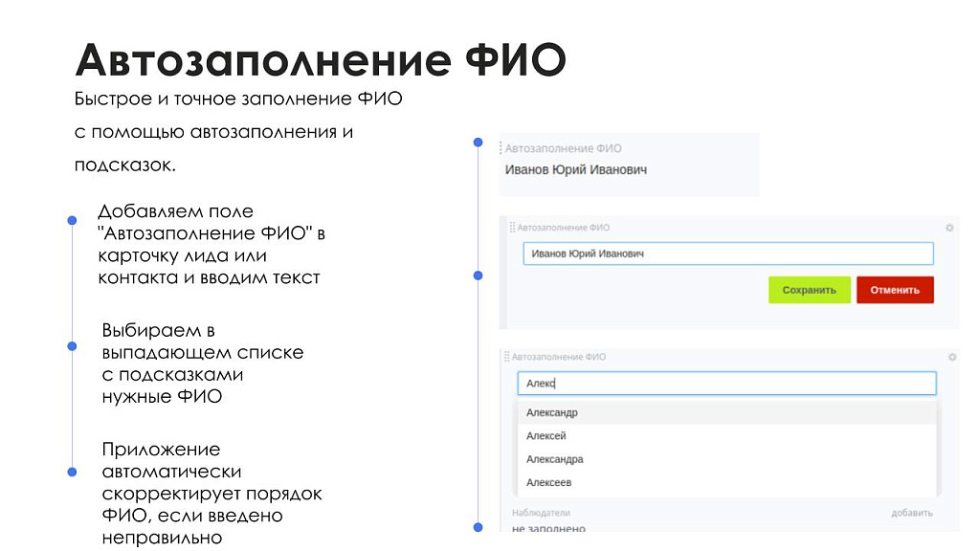Click the drag handle on the bottom Автозаполнение ФИО field
Viewport: 980px width, 551px height.
click(507, 354)
